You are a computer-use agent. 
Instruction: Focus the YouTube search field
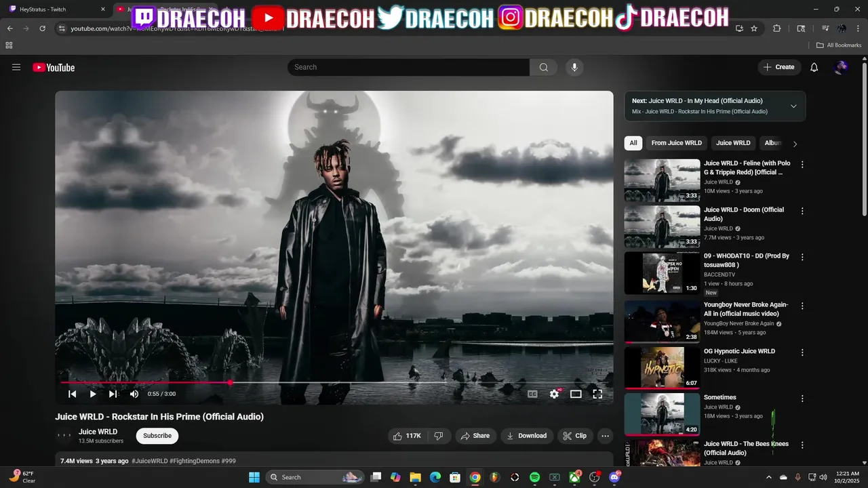(408, 67)
